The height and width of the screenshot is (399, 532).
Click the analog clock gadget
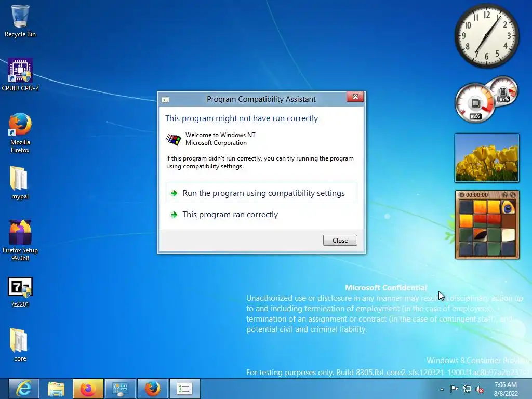coord(486,36)
